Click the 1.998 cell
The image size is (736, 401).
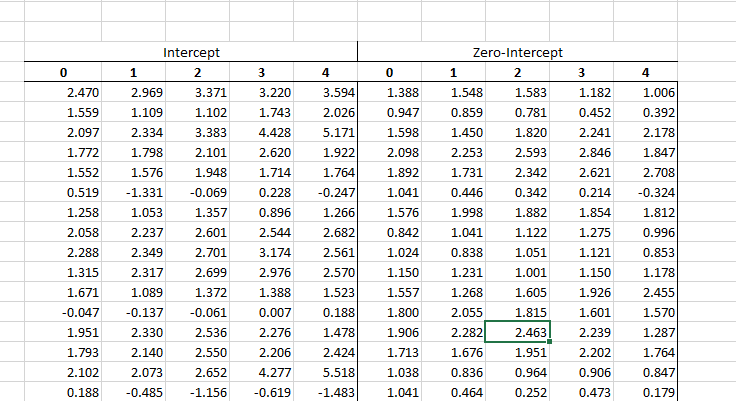coord(453,212)
